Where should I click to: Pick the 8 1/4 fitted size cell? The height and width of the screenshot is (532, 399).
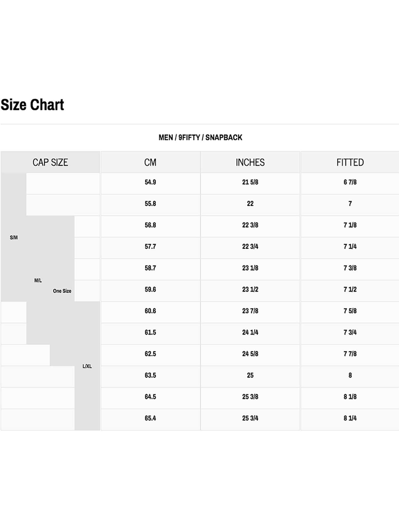350,418
